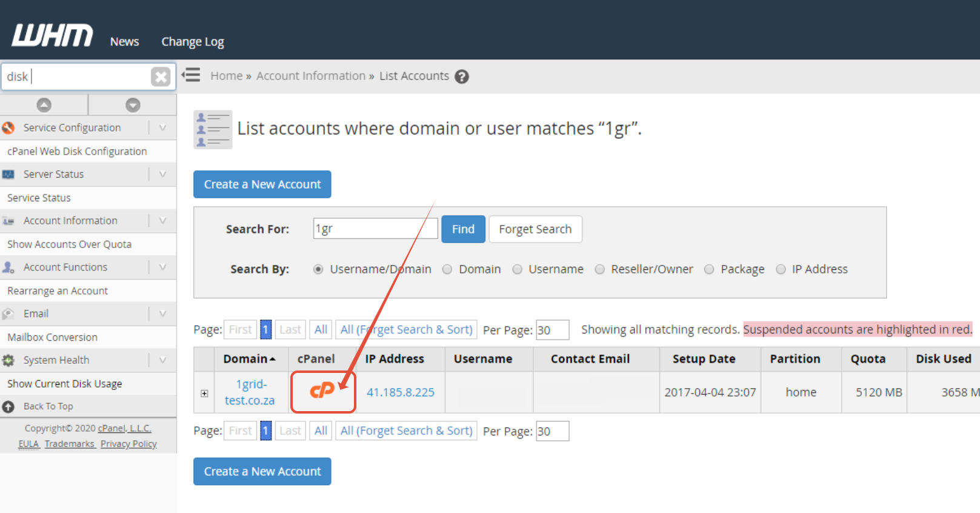Viewport: 980px width, 513px height.
Task: Expand details for 1grid-test.co.za row
Action: click(204, 394)
